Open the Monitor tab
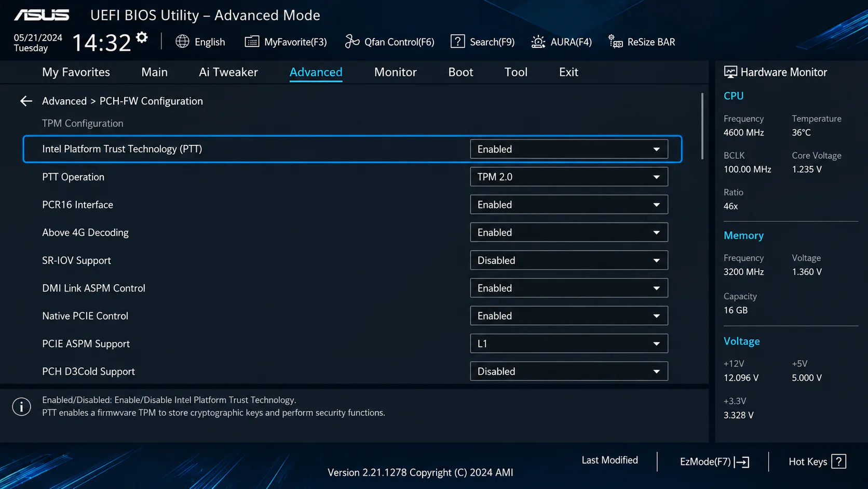 tap(396, 72)
